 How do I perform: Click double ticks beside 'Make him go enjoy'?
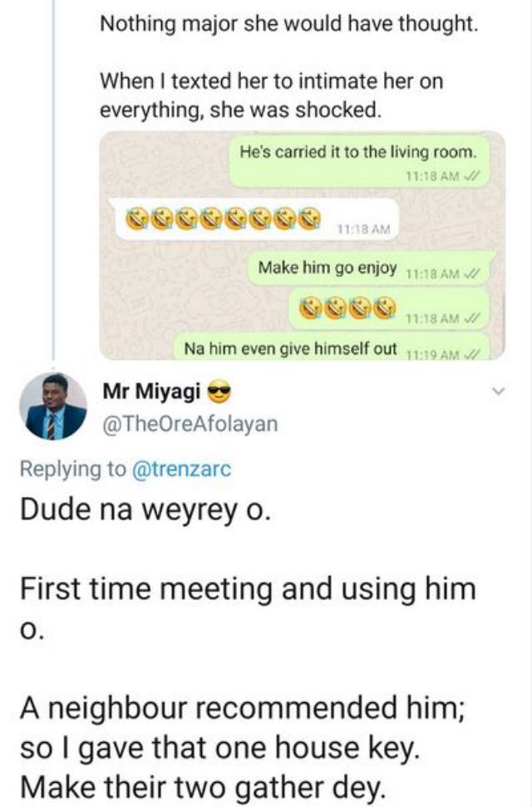[x=473, y=274]
